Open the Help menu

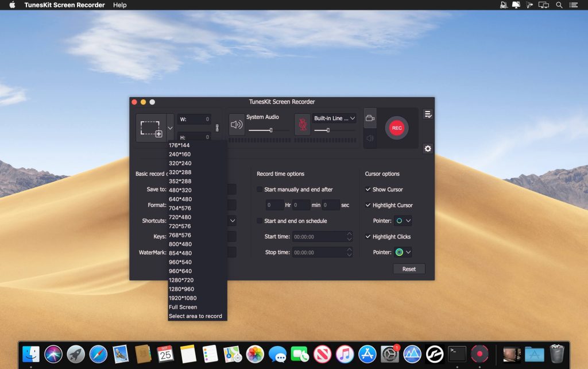[x=120, y=5]
